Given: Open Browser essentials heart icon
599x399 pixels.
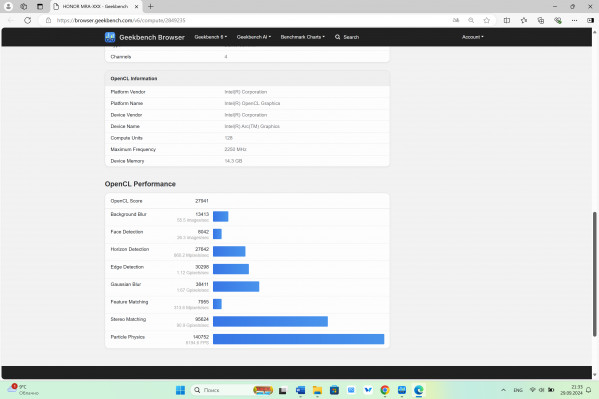Looking at the screenshot, I should pos(558,20).
